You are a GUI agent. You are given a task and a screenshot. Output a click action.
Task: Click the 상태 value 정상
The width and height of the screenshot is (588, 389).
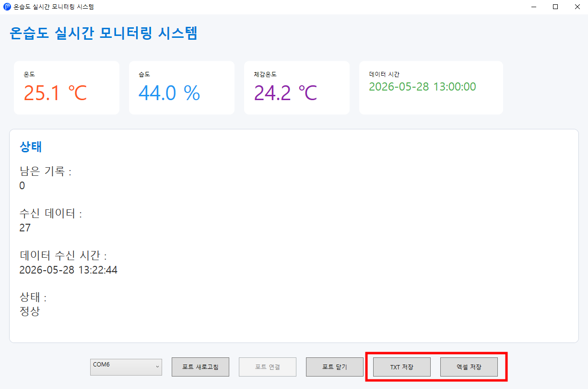[x=30, y=312]
